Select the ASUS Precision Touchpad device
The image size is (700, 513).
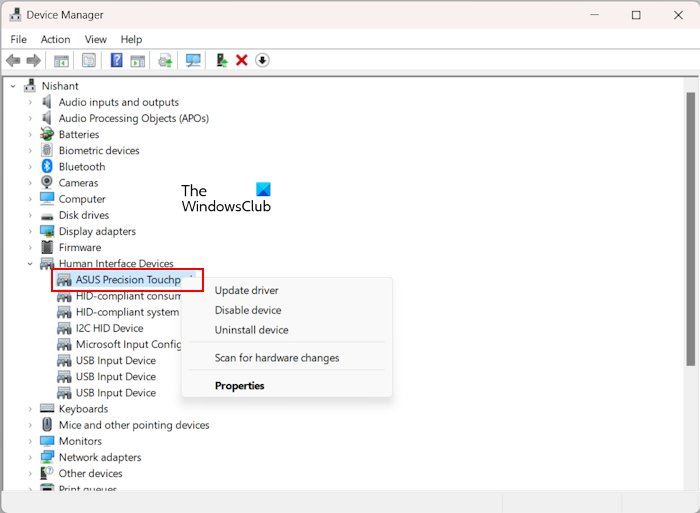pyautogui.click(x=128, y=280)
